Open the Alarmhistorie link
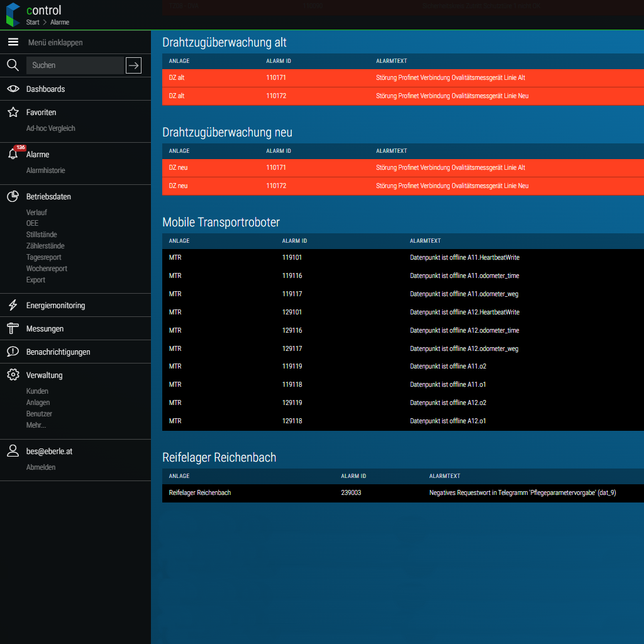 (45, 170)
